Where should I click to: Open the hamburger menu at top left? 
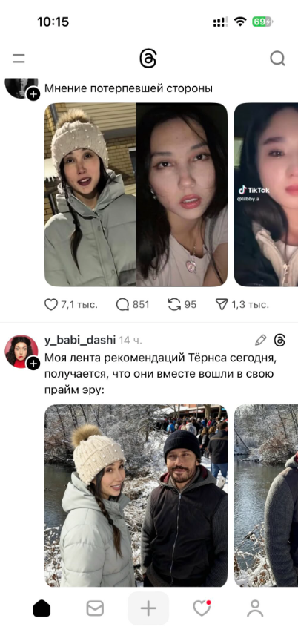19,59
